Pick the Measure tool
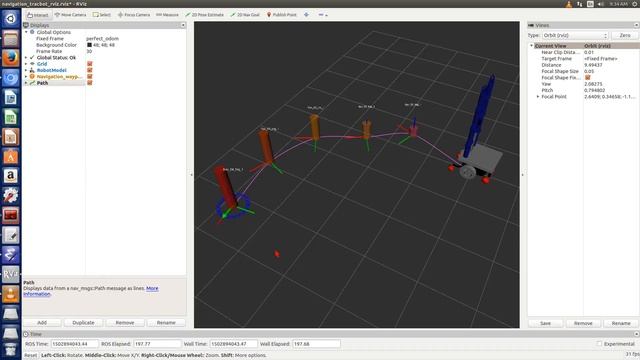This screenshot has width=640, height=360. coord(167,15)
